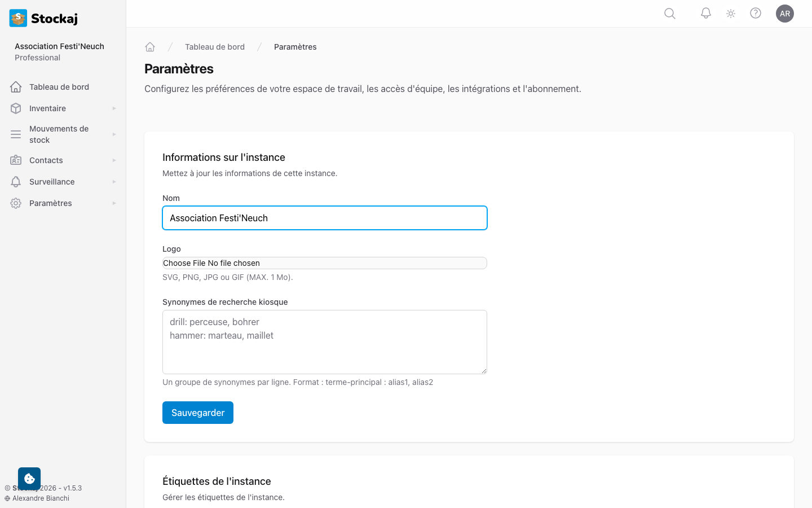This screenshot has height=508, width=812.
Task: Click the Mouvements de stock lines icon
Action: (x=16, y=134)
